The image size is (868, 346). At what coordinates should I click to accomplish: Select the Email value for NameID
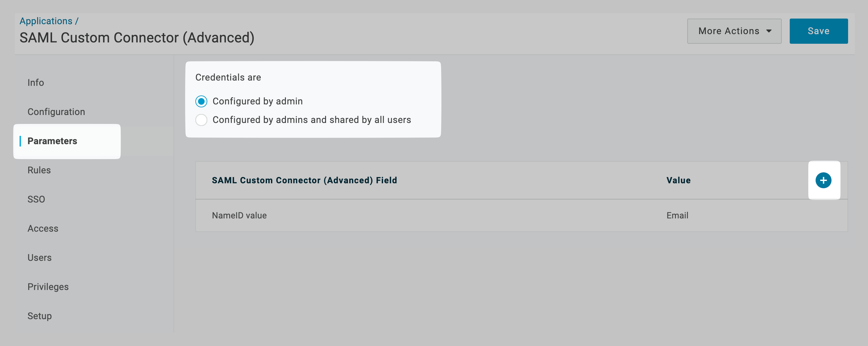(x=677, y=215)
